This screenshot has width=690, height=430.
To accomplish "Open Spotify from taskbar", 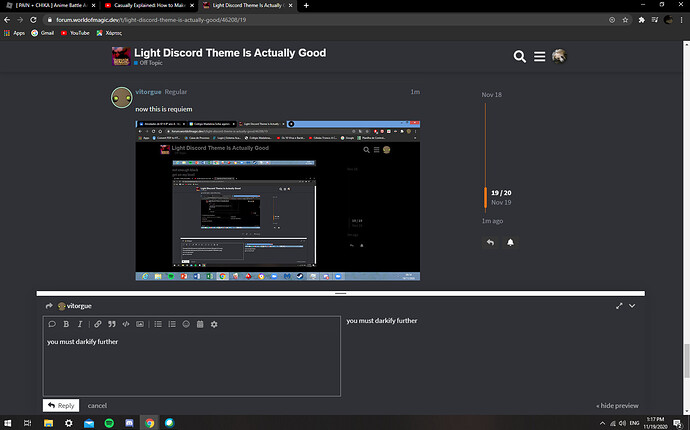I will click(109, 423).
